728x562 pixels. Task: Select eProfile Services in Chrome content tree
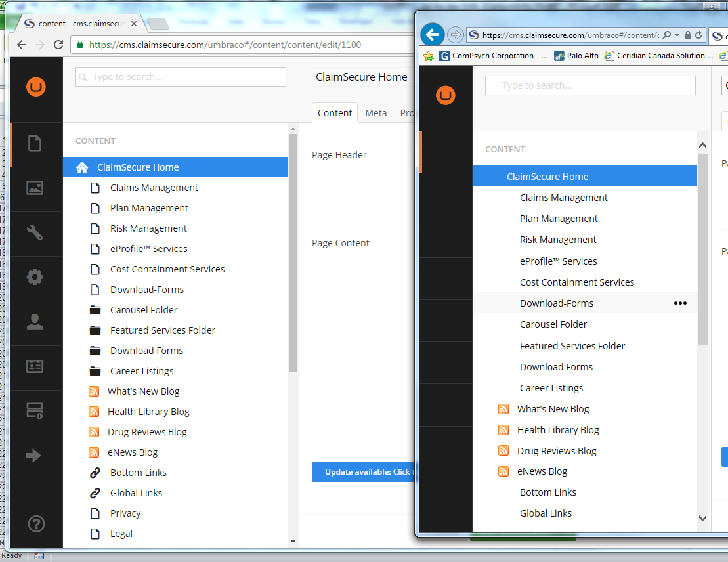tap(148, 249)
